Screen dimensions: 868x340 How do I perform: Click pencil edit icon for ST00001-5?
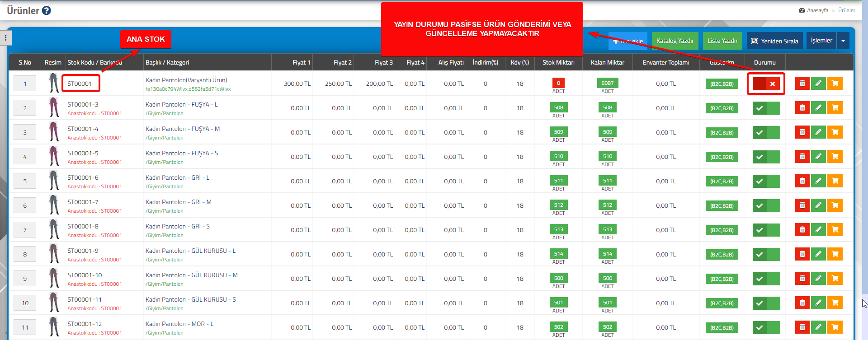coord(818,157)
